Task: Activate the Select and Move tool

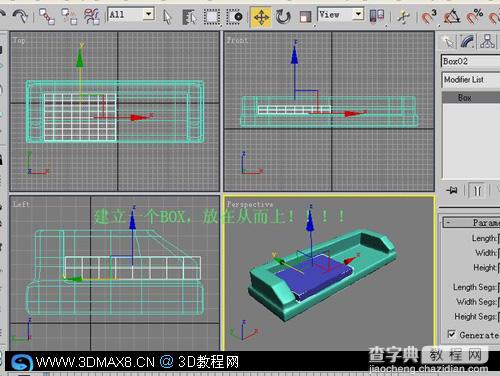Action: point(261,17)
